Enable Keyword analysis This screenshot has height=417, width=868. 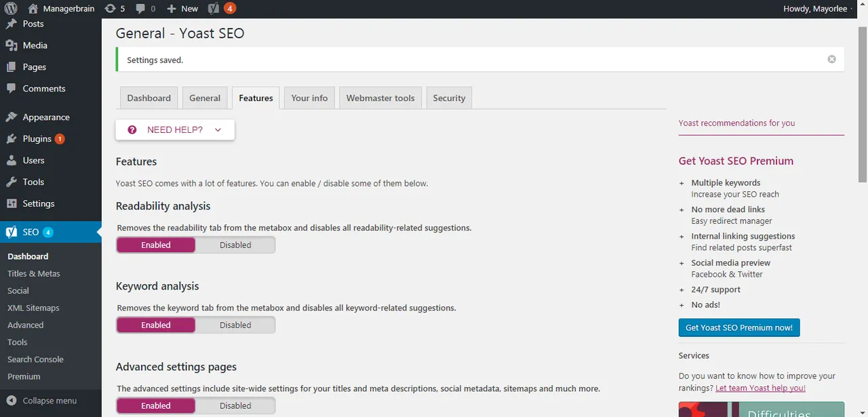point(156,325)
